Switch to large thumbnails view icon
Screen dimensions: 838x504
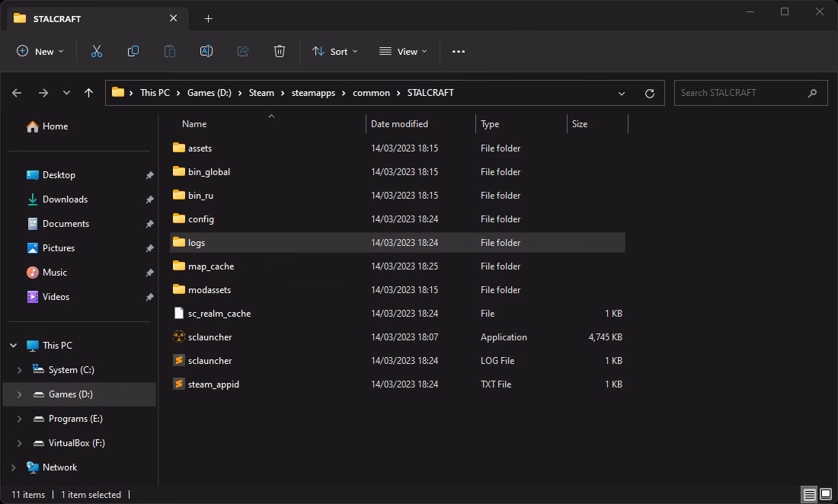[826, 494]
